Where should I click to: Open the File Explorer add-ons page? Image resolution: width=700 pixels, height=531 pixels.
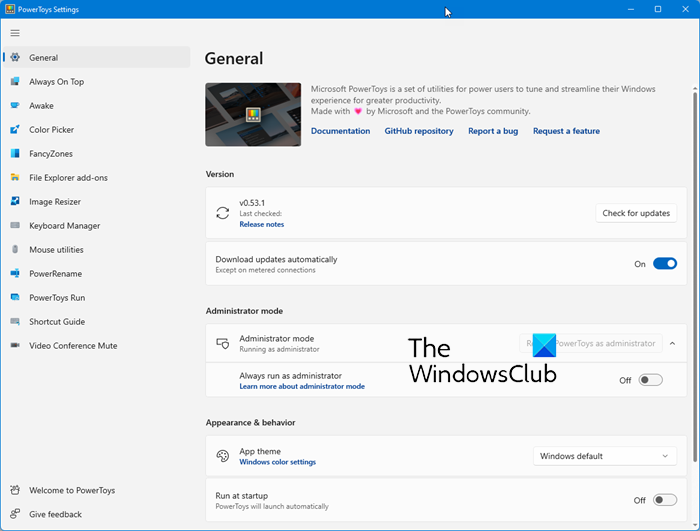68,178
